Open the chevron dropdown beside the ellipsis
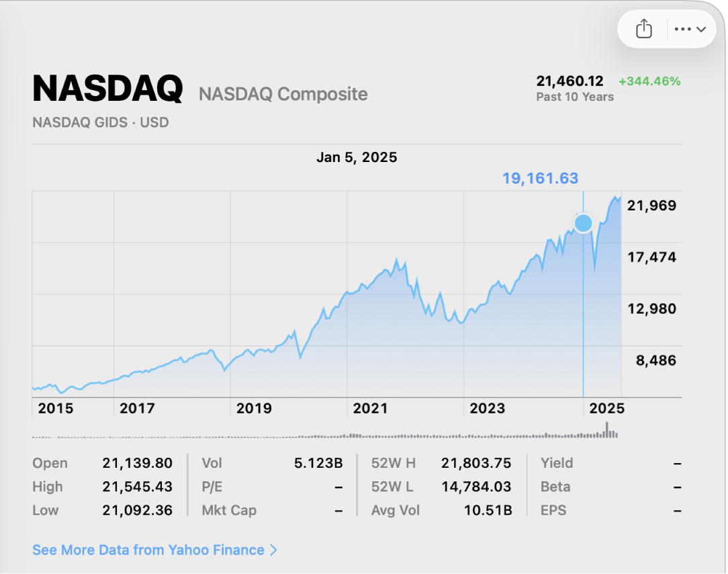The height and width of the screenshot is (574, 728). pos(702,29)
